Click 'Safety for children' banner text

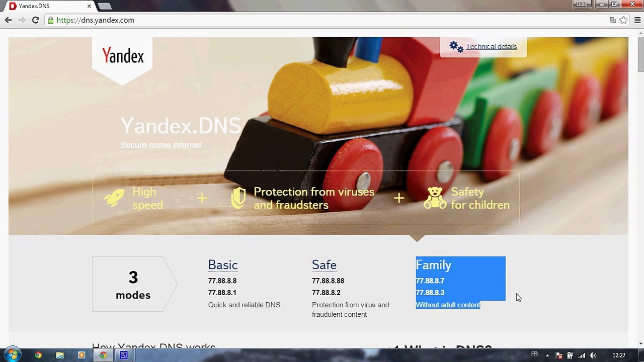click(480, 198)
